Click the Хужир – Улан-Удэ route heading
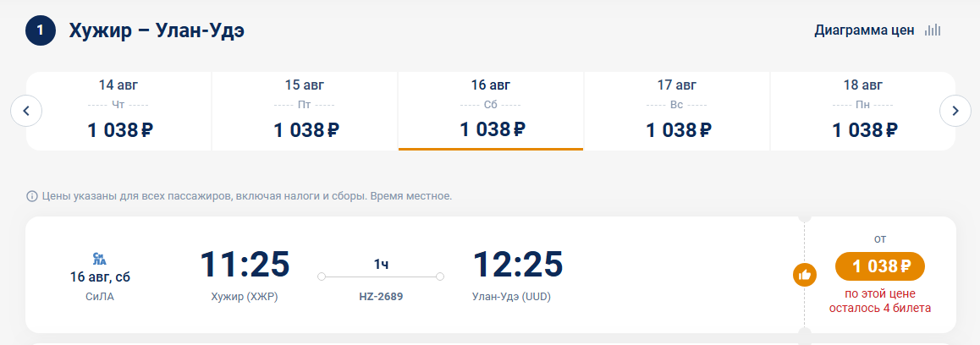The image size is (980, 345). 157,30
